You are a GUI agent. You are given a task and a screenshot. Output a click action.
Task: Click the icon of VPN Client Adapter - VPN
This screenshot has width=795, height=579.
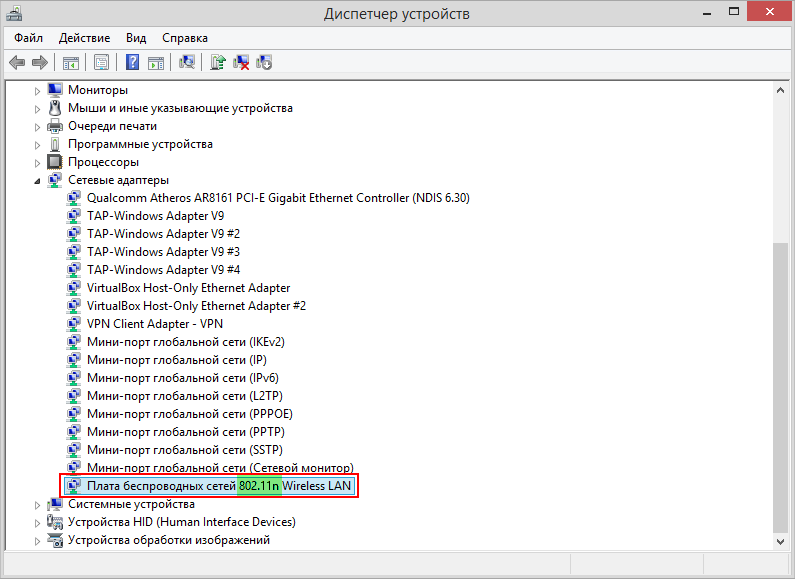[x=74, y=323]
